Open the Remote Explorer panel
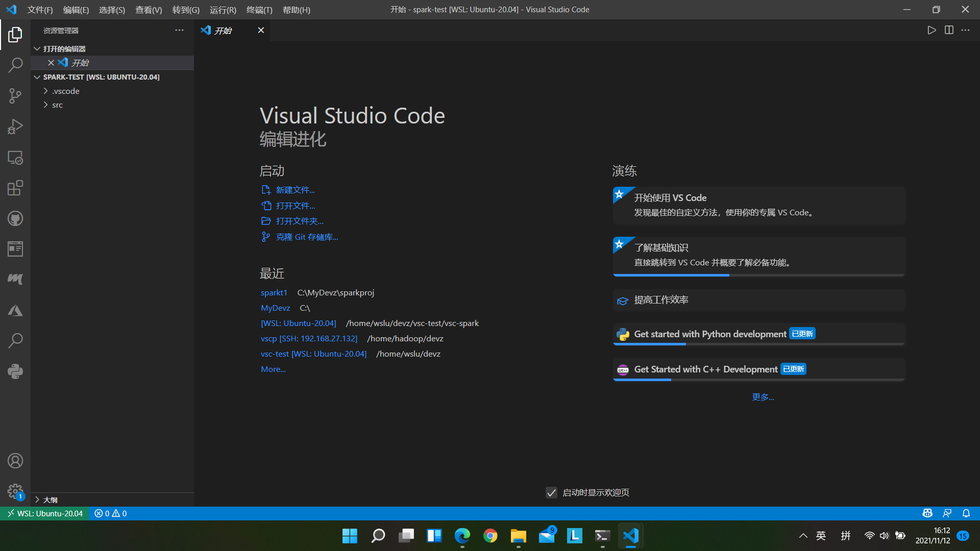Screen dimensions: 980x551 click(x=15, y=157)
